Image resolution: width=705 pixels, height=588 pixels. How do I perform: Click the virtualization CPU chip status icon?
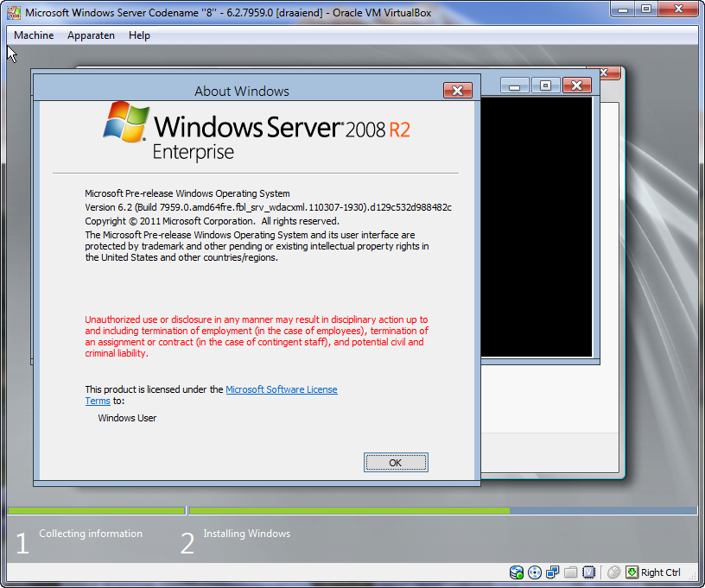pos(588,572)
